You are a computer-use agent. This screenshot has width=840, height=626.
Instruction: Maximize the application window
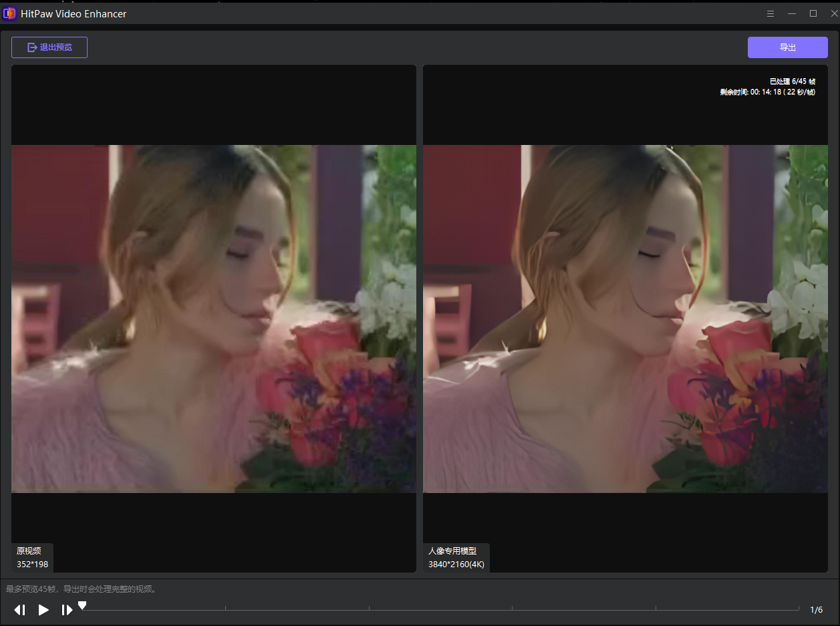(x=813, y=13)
